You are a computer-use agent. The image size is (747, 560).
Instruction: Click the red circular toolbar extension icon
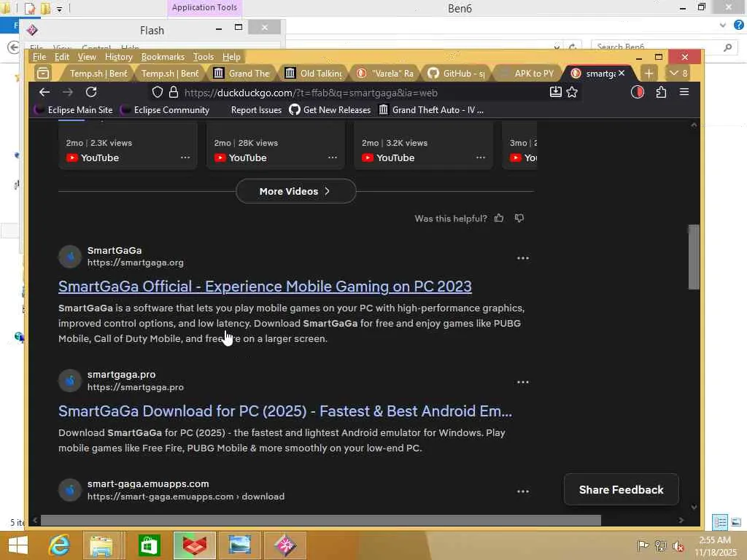coord(638,93)
